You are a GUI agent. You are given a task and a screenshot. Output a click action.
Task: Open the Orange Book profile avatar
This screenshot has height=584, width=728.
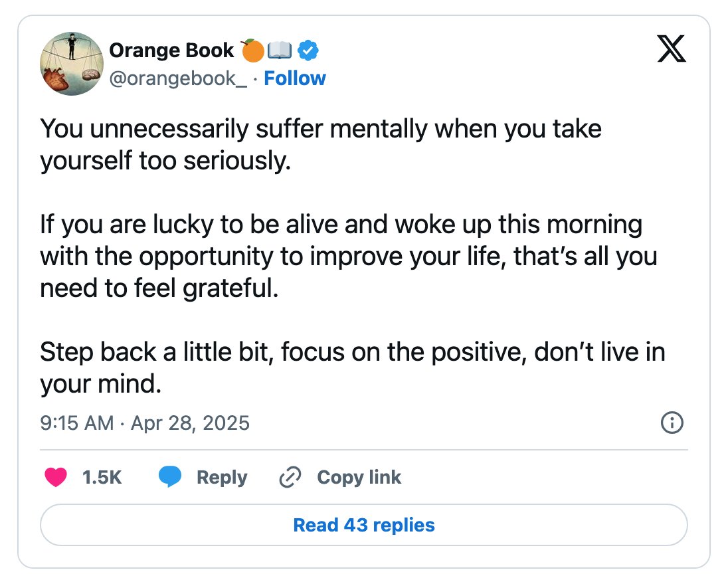(x=72, y=64)
